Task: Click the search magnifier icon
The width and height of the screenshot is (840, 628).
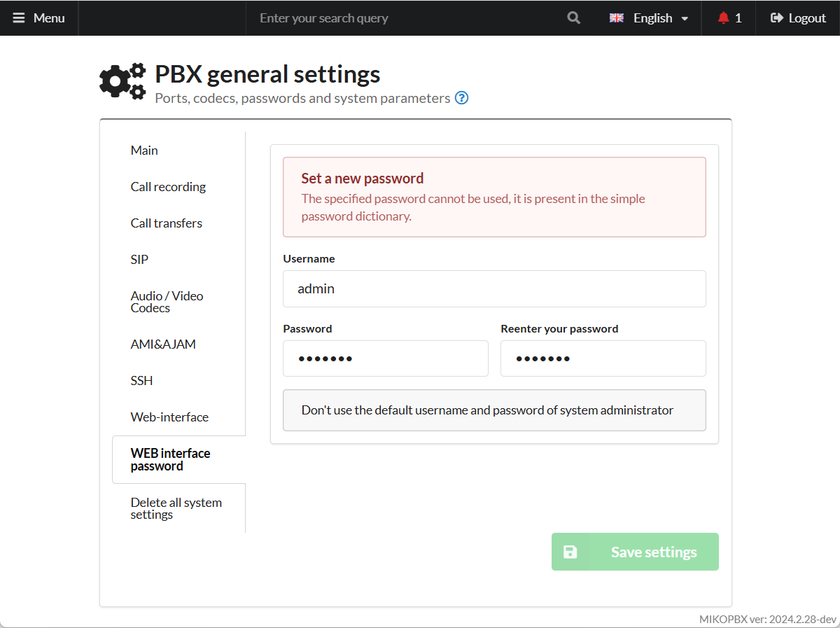Action: pos(573,18)
